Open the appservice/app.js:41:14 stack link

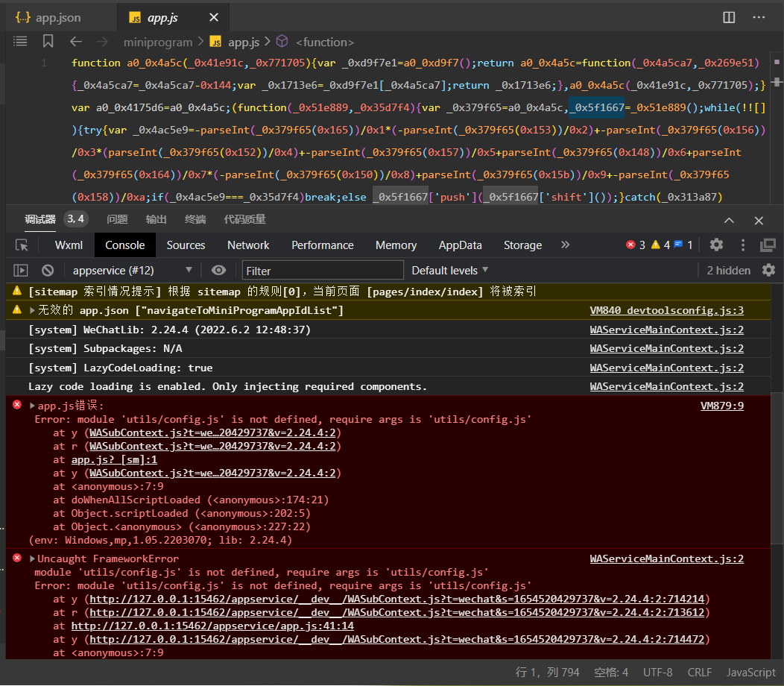212,626
